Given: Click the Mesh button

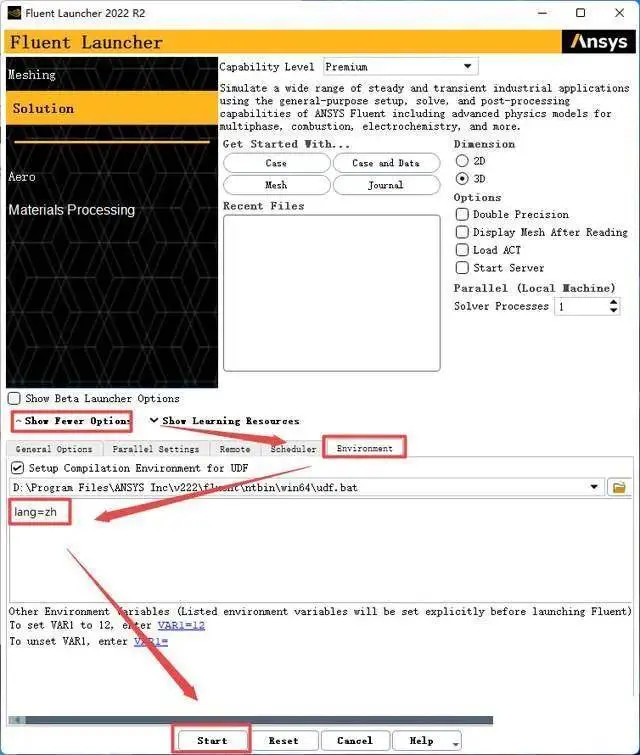Looking at the screenshot, I should coord(276,185).
